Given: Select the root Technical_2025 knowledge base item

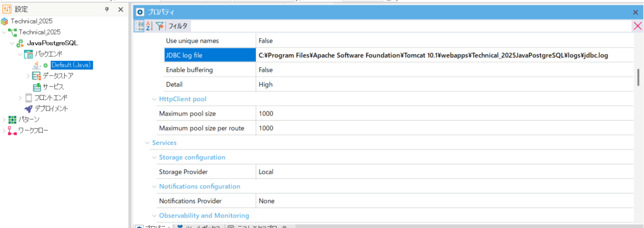Looking at the screenshot, I should [31, 21].
